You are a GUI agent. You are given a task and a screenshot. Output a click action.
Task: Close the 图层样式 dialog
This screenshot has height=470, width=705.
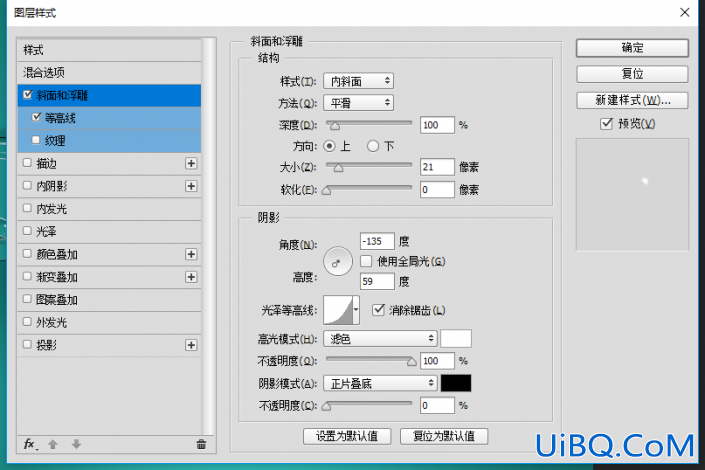684,13
